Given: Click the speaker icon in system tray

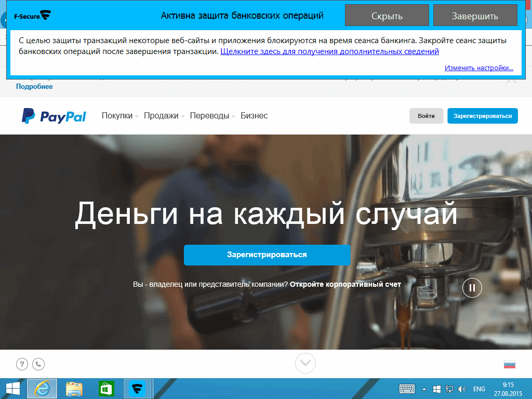Looking at the screenshot, I should click(461, 388).
